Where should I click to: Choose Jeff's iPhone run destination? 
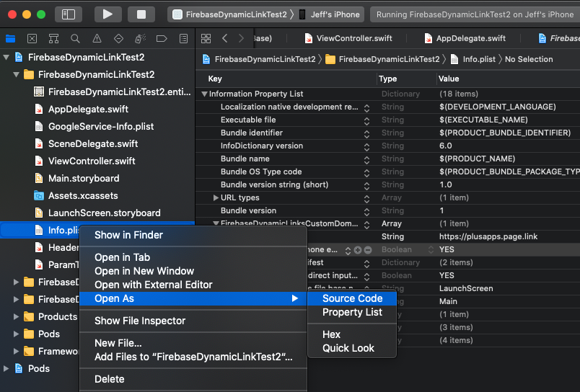coord(329,14)
